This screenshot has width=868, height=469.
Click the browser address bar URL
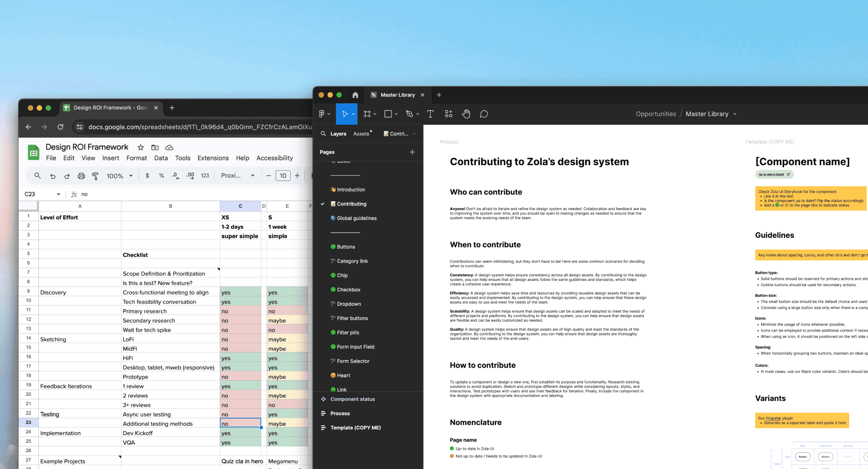200,127
